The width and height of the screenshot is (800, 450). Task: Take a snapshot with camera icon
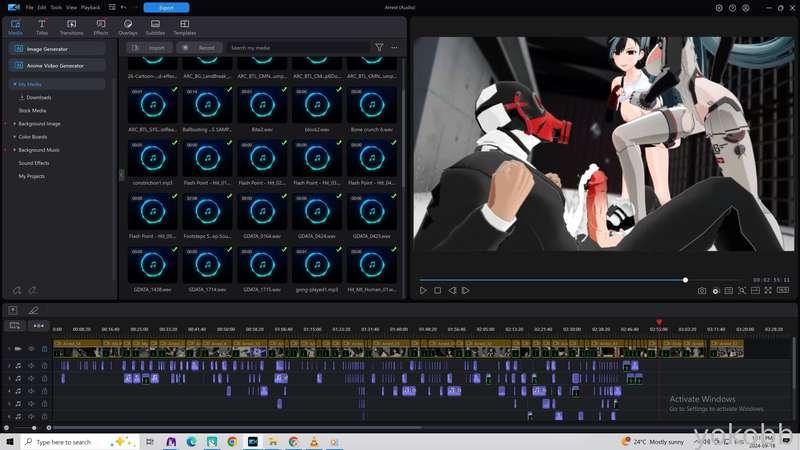click(702, 291)
